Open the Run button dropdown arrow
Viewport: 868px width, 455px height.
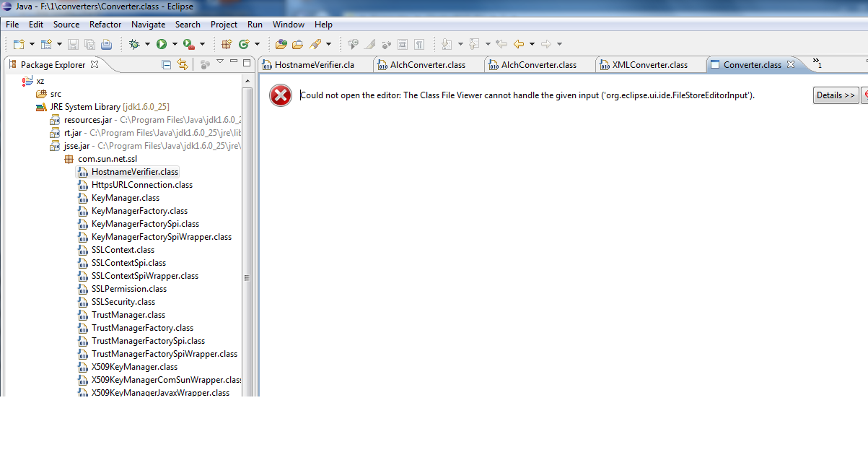coord(174,44)
